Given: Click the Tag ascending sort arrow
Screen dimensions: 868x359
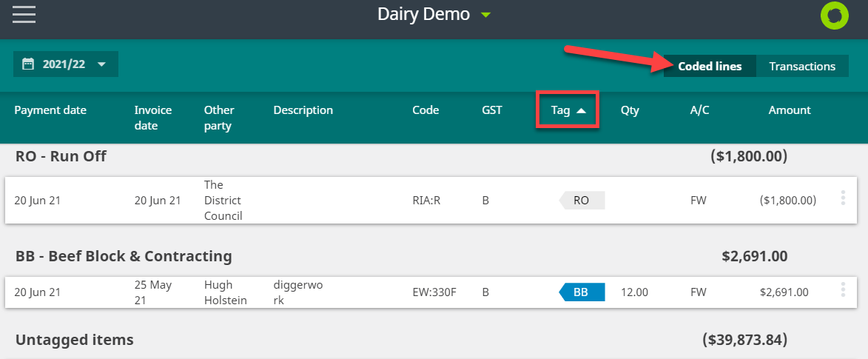Looking at the screenshot, I should click(x=581, y=111).
